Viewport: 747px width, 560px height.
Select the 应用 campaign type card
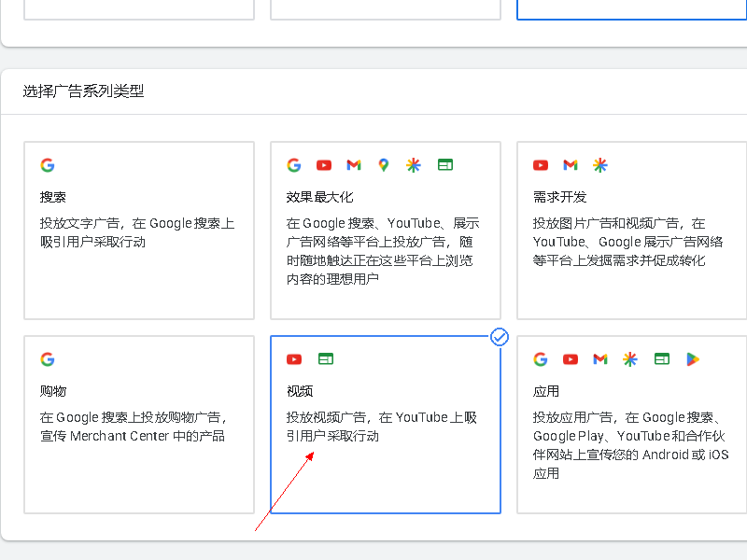click(631, 425)
